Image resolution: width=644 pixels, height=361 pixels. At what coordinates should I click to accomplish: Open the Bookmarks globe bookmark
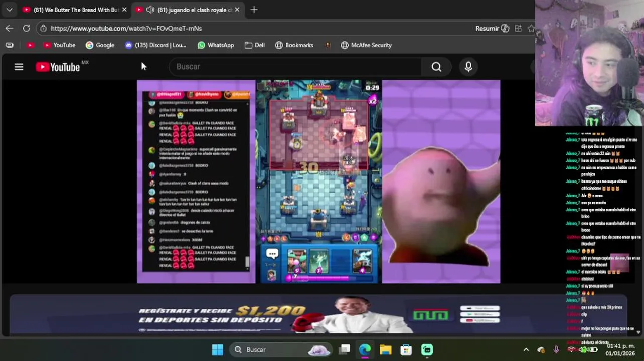coord(294,45)
